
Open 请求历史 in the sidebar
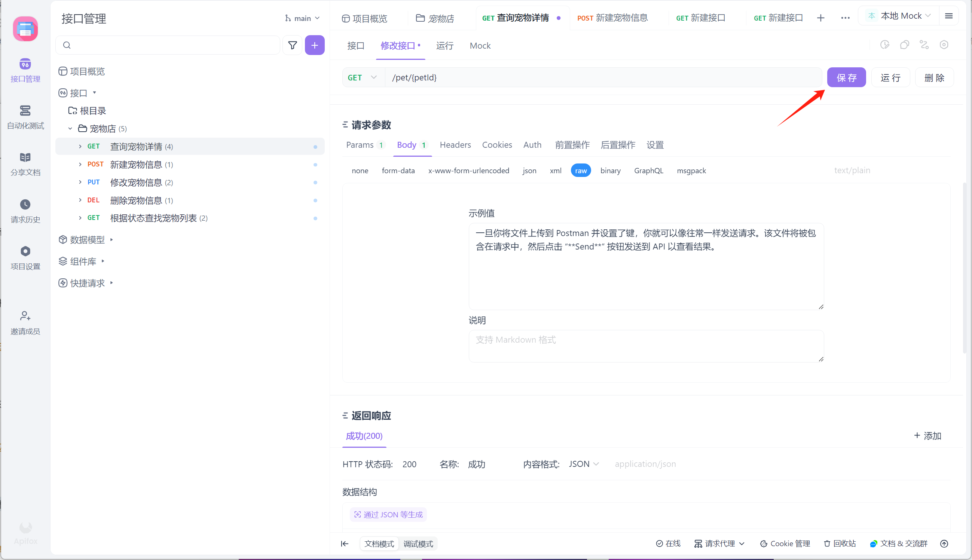pyautogui.click(x=25, y=211)
